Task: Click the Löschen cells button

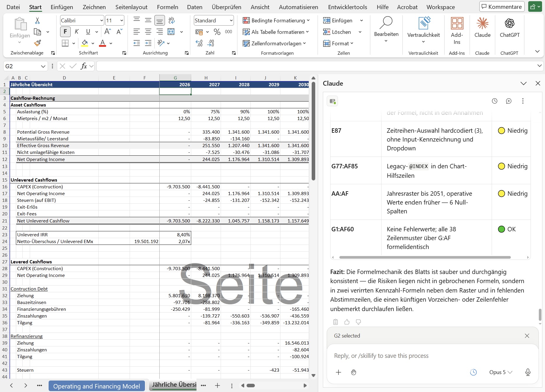Action: (337, 32)
